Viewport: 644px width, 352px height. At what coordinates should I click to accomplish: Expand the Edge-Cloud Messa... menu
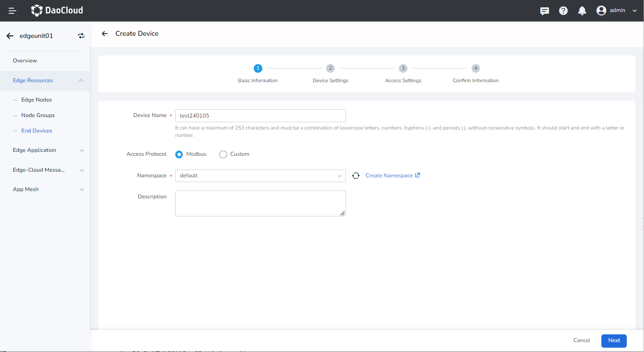click(x=45, y=170)
